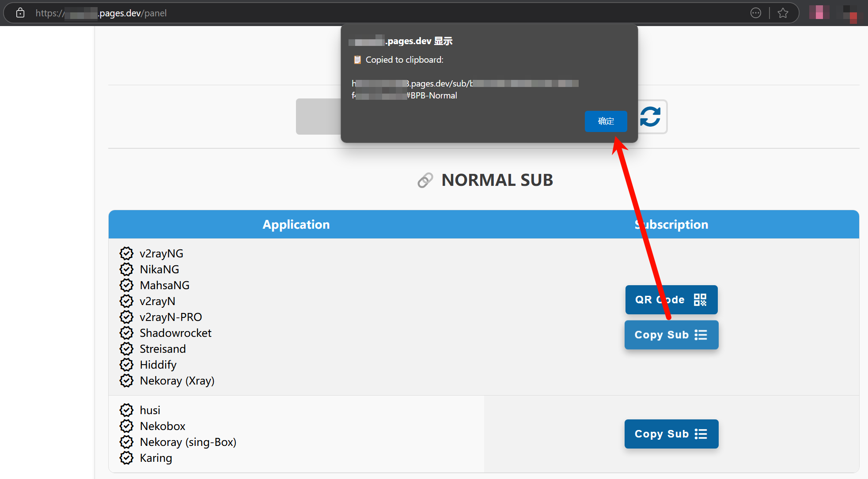Screen dimensions: 868x479
Task: Click the favorite star icon in address bar
Action: tap(783, 13)
